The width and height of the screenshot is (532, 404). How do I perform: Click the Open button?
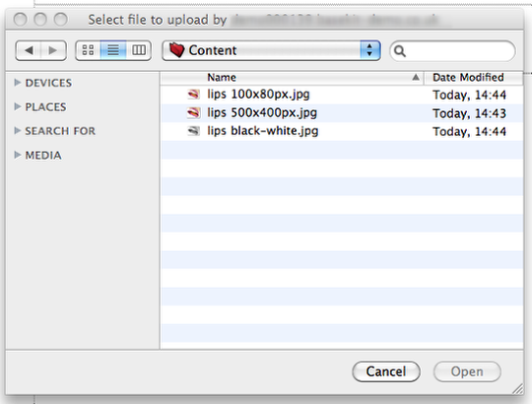467,371
